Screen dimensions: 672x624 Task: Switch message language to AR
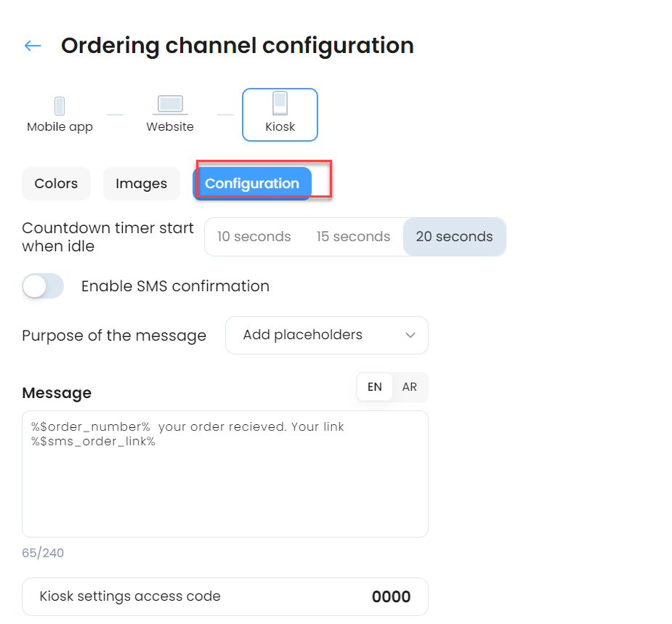pos(409,387)
